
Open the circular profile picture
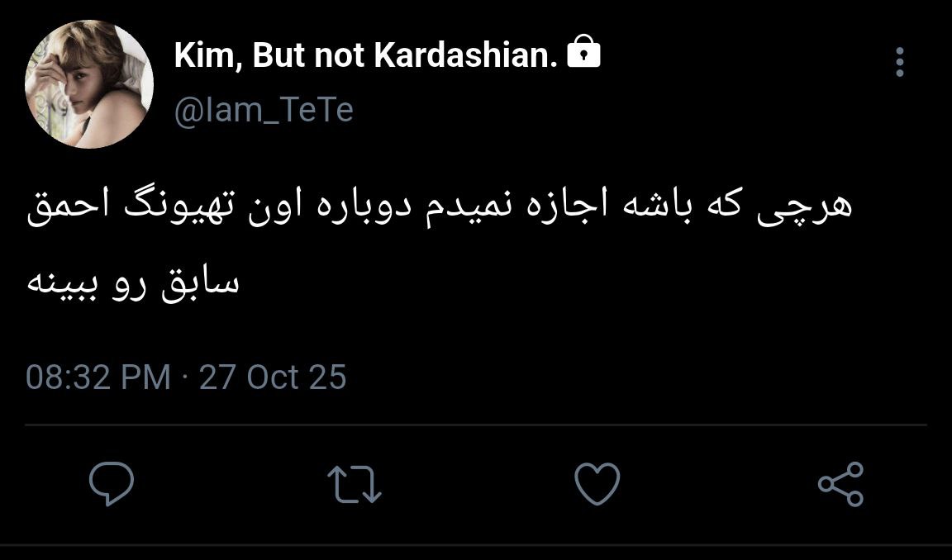coord(89,84)
